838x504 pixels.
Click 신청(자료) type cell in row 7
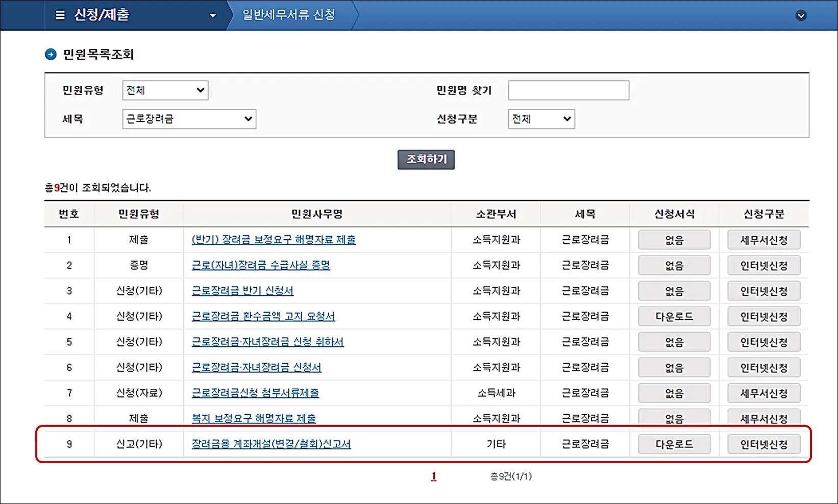pyautogui.click(x=139, y=393)
